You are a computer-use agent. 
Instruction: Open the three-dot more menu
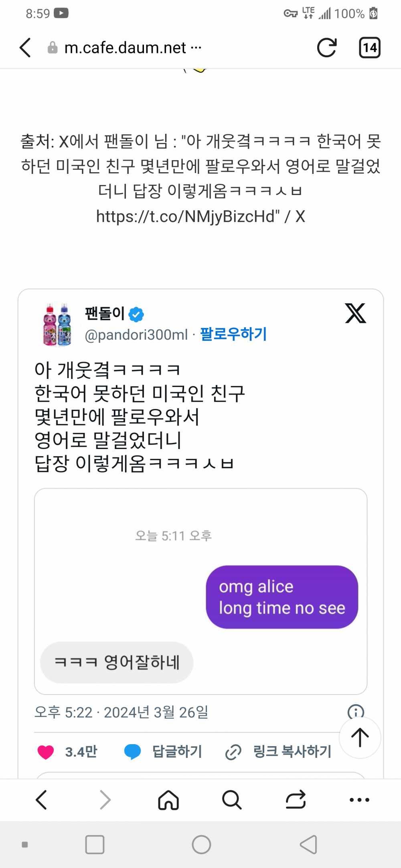pyautogui.click(x=359, y=800)
